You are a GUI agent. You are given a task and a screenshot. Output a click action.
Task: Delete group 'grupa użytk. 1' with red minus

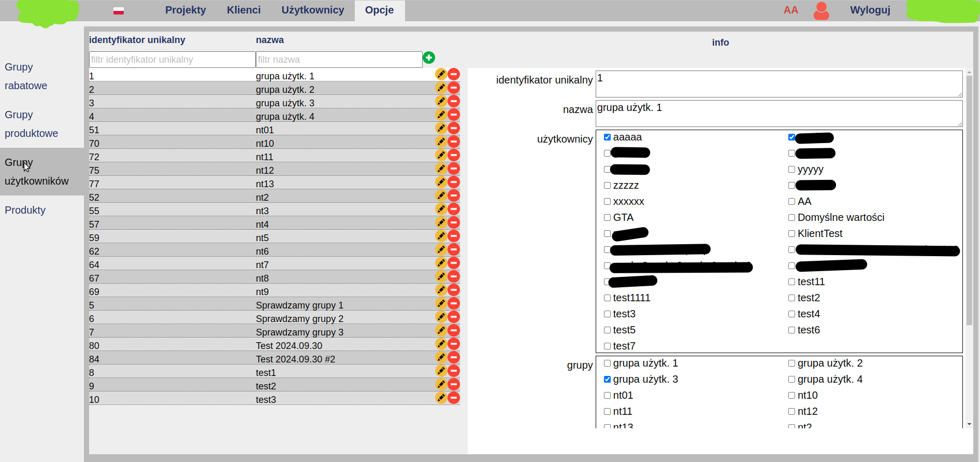[x=454, y=74]
